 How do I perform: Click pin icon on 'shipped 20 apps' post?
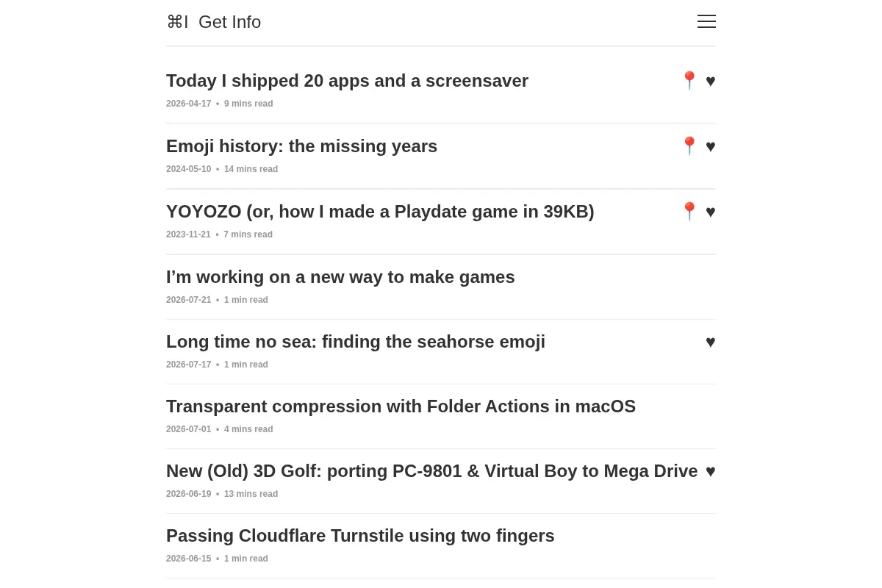(689, 81)
